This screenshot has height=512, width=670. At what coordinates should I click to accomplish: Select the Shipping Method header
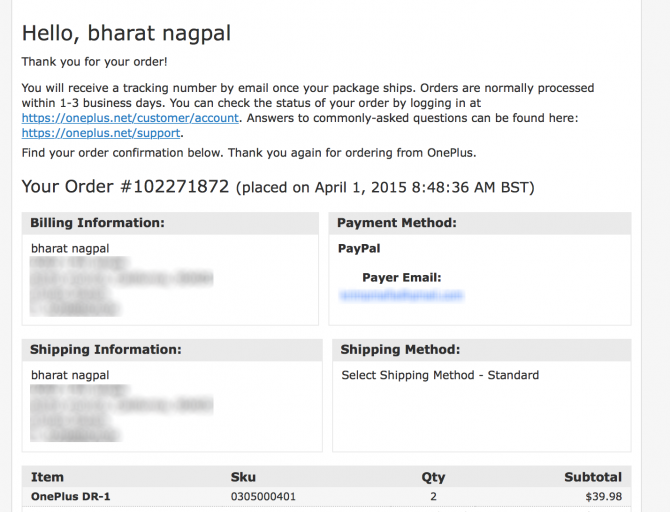click(400, 350)
